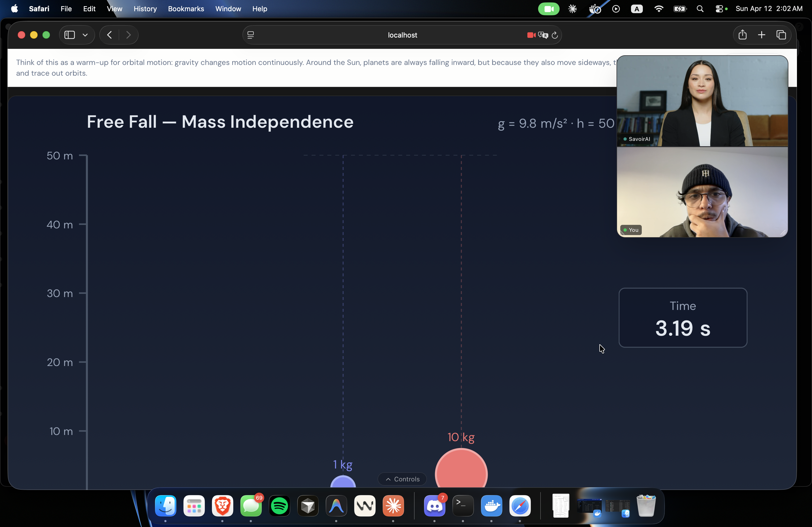Image resolution: width=812 pixels, height=527 pixels.
Task: Click the Time 3.19 s readout box
Action: [x=683, y=318]
